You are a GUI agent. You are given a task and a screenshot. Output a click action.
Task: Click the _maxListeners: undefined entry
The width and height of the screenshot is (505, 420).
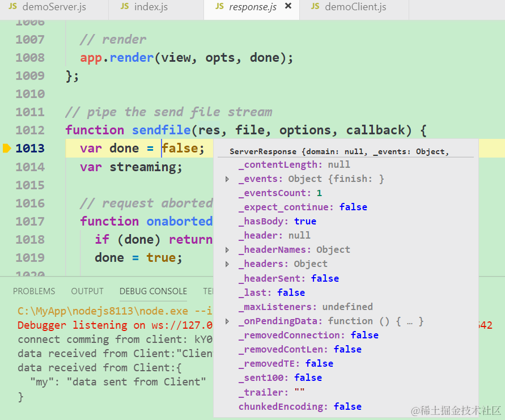coord(305,307)
